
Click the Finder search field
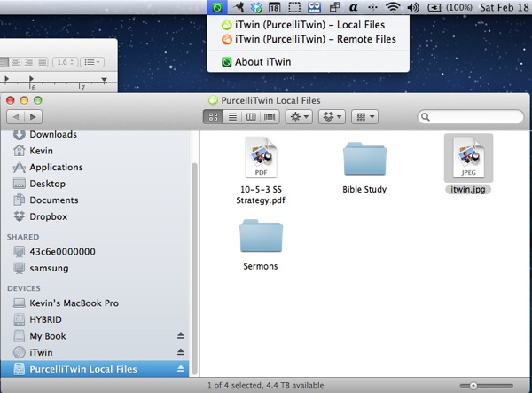[471, 117]
